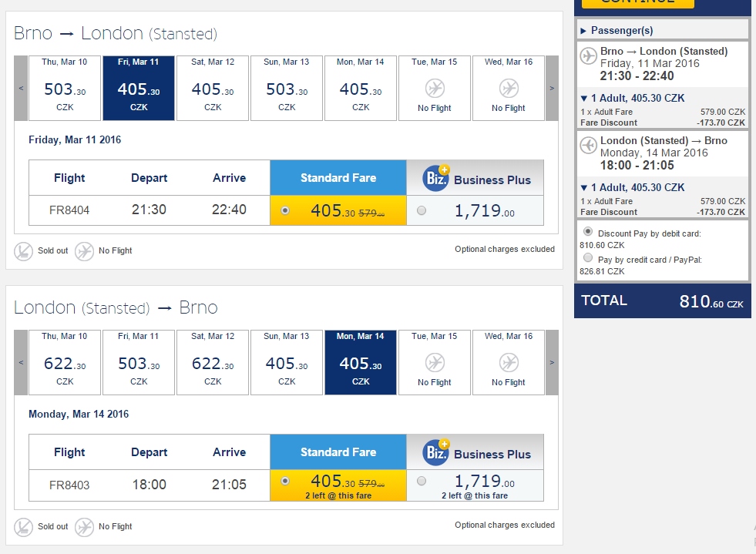Click the Biz Plus badge in return fare header
Screen dimensions: 756x554
(436, 452)
